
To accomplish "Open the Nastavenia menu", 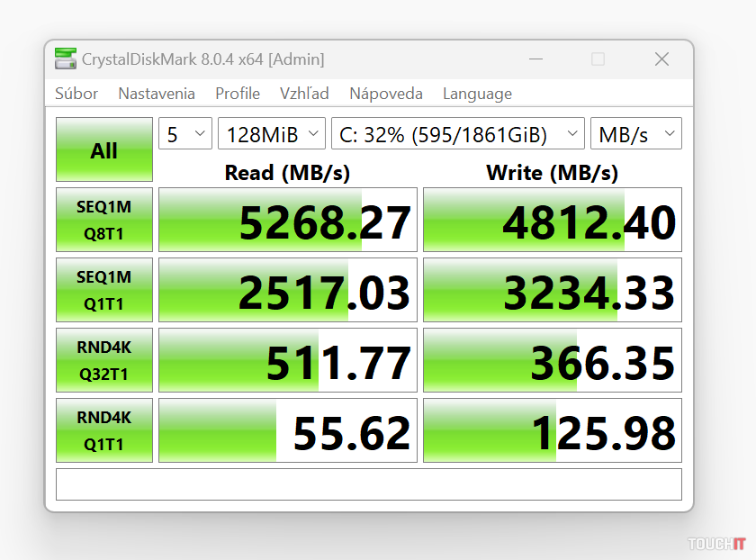I will (157, 94).
